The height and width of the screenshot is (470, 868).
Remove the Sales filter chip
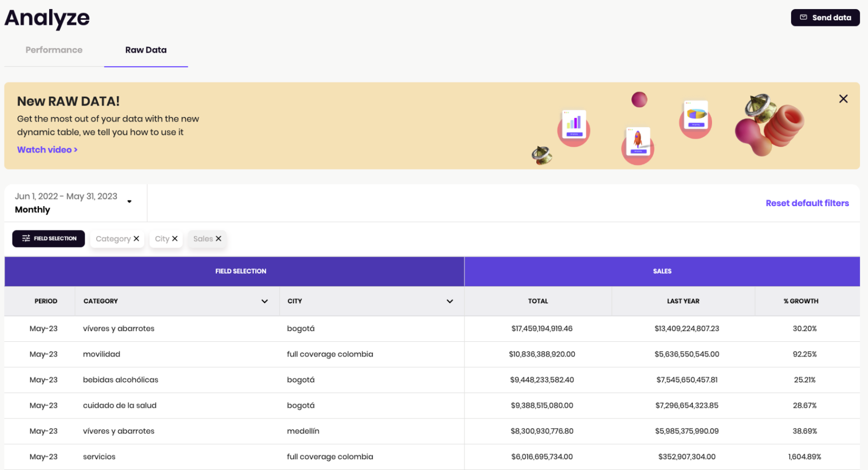click(x=219, y=238)
